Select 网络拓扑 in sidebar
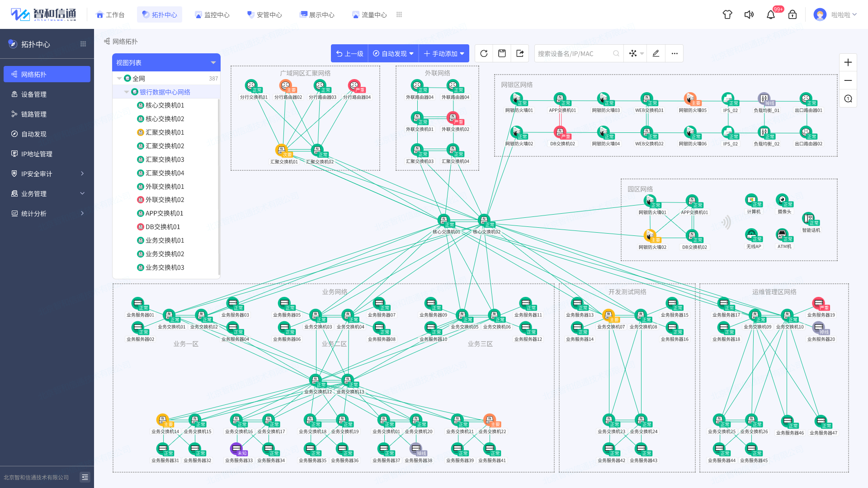Viewport: 868px width, 488px height. 47,74
